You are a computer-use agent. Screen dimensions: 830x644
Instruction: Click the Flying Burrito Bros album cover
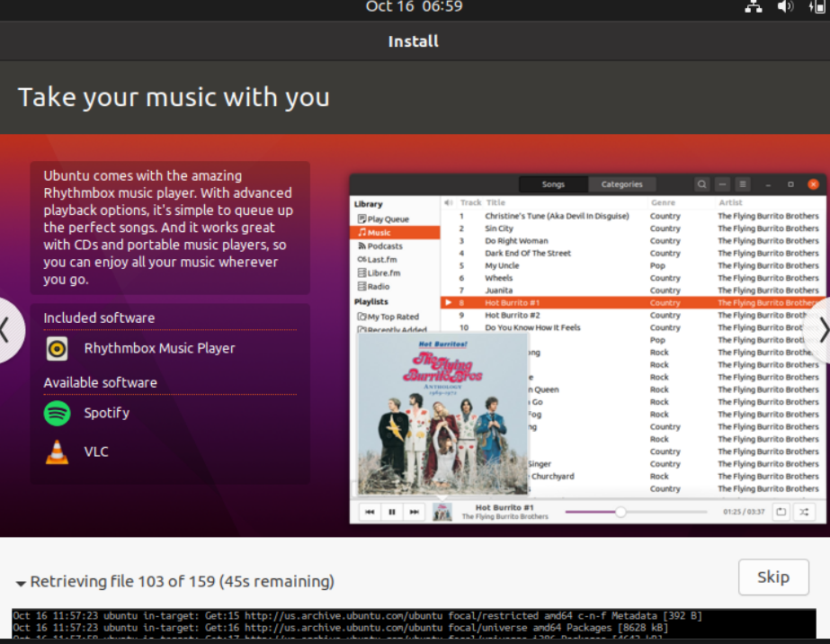[x=442, y=414]
